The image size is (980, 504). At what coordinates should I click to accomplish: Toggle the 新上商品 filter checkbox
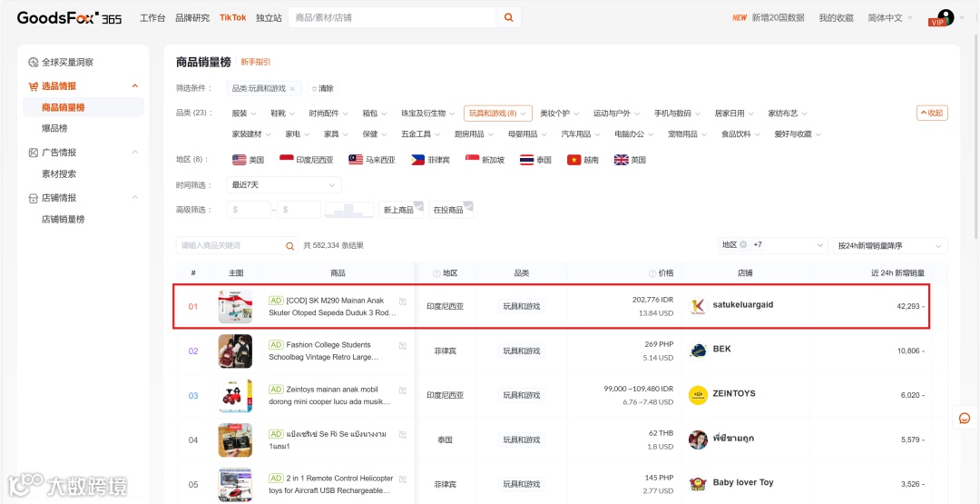pyautogui.click(x=401, y=210)
